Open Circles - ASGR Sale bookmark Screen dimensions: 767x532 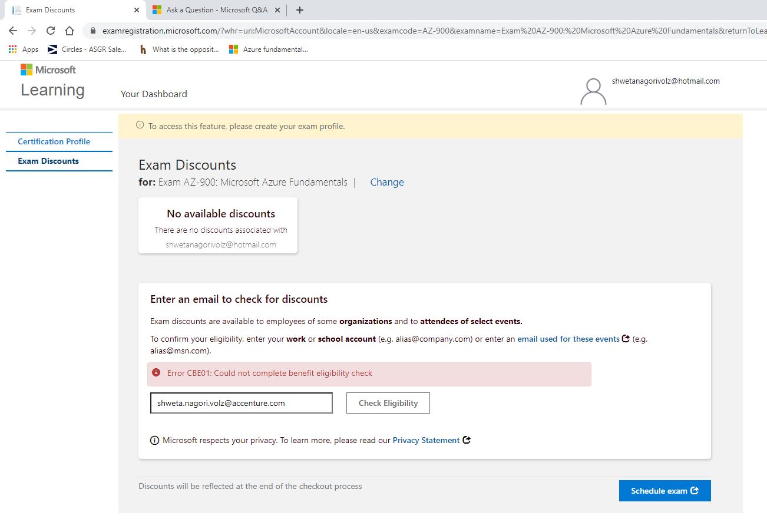pos(87,49)
